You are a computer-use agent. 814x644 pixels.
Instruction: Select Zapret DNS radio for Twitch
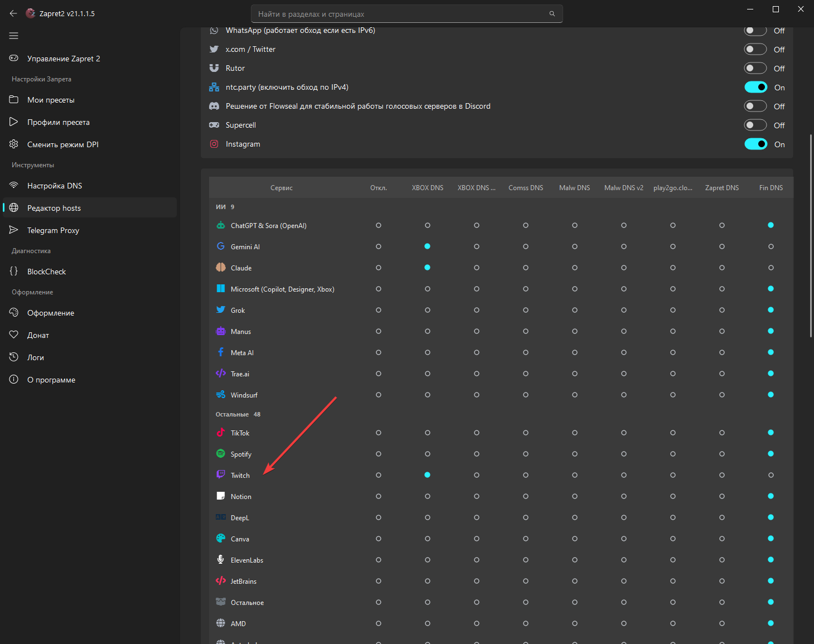pyautogui.click(x=722, y=475)
